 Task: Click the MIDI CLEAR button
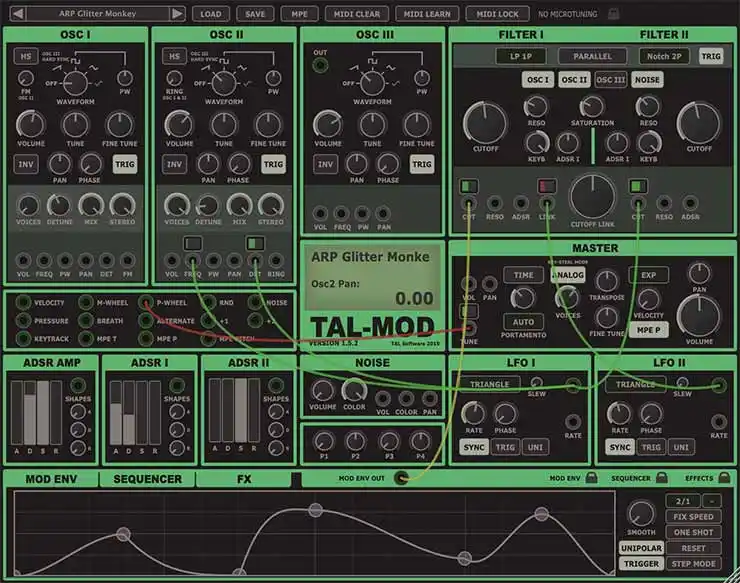(x=357, y=14)
